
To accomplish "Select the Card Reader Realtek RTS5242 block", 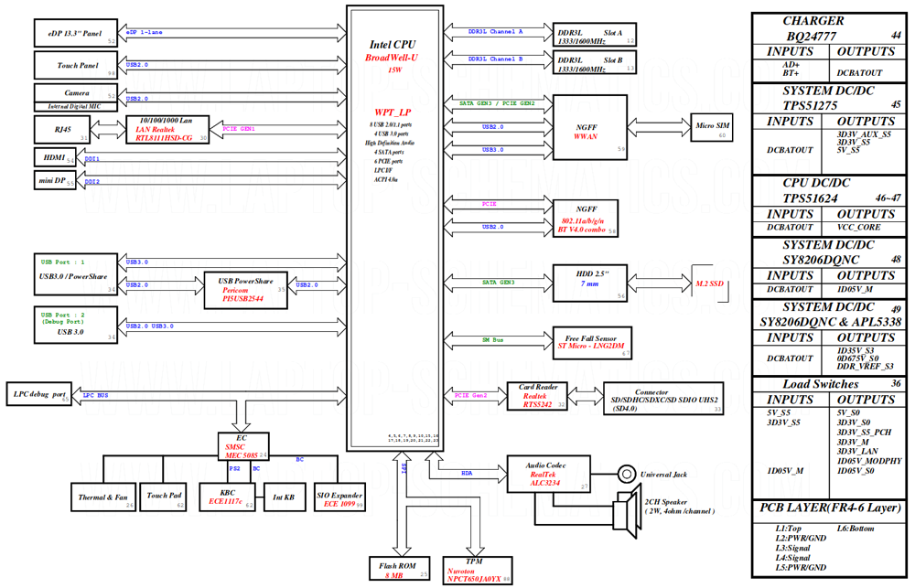I will (x=537, y=396).
